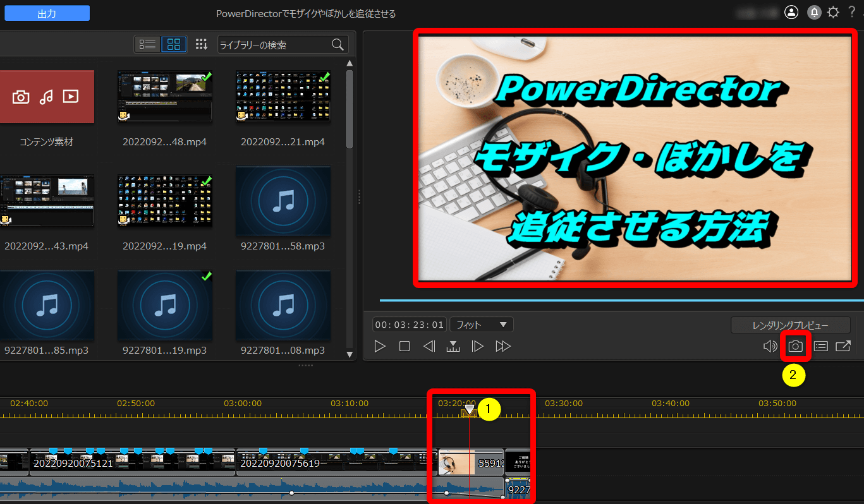864x504 pixels.
Task: Click the 00:03:23:01 timecode field
Action: click(x=410, y=325)
